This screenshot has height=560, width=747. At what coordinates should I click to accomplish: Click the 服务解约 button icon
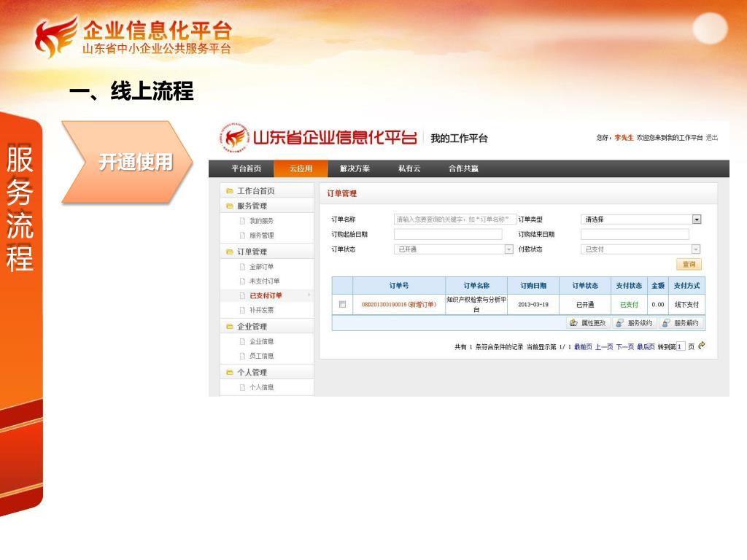(x=666, y=323)
